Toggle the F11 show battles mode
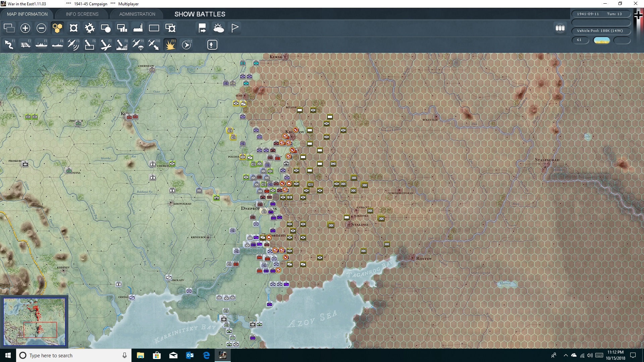 pos(170,45)
